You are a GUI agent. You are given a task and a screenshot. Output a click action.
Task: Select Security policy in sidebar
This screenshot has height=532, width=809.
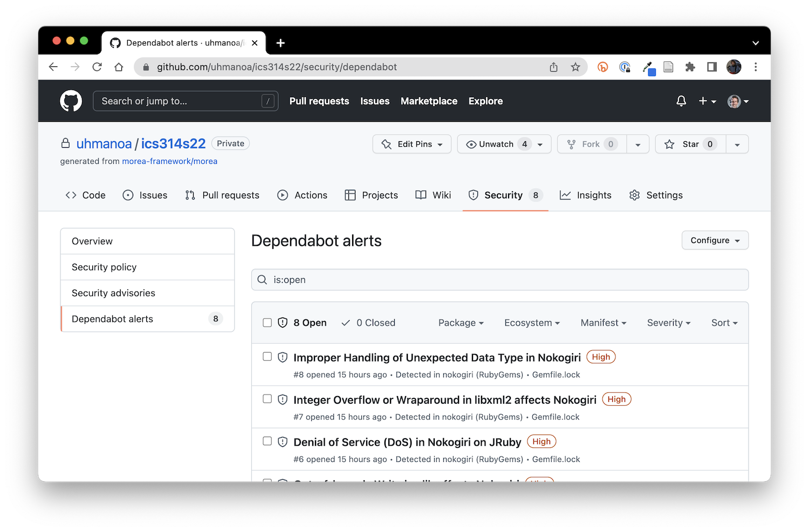147,267
